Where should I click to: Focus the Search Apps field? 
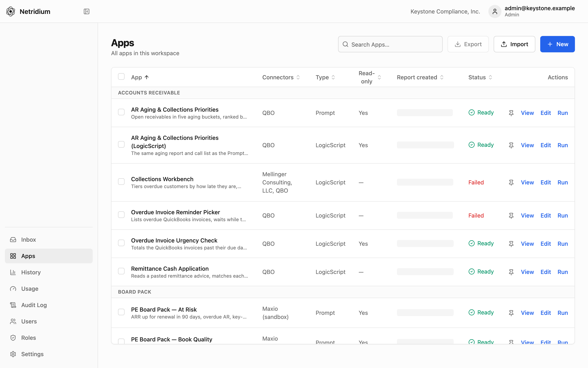[390, 44]
